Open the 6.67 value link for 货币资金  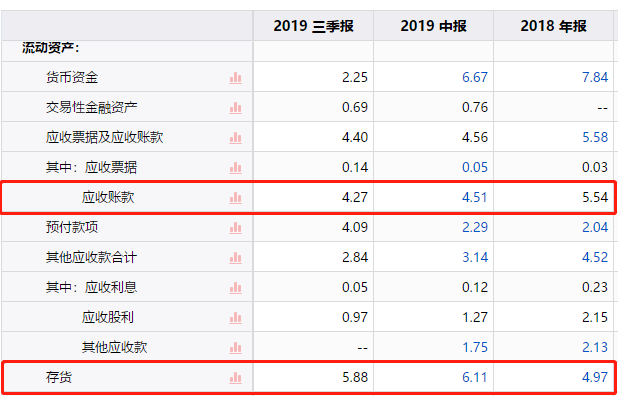point(475,77)
